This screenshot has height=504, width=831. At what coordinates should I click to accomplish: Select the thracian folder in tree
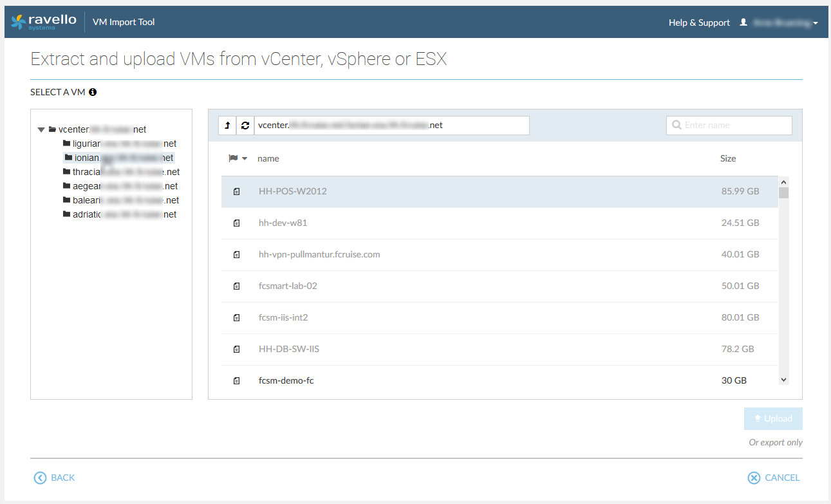tap(121, 172)
